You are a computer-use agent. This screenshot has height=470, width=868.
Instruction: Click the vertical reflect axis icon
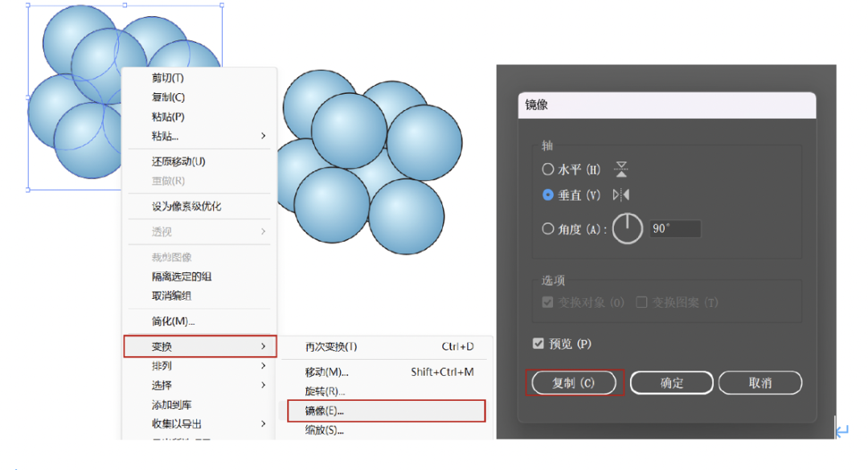click(621, 195)
